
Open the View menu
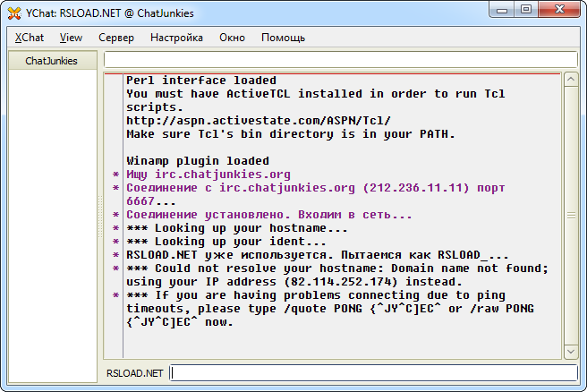tap(71, 38)
